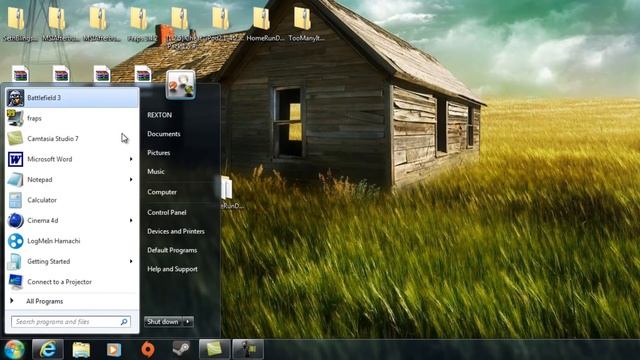The height and width of the screenshot is (360, 640).
Task: Select the first WinRAR archive icon in second row
Action: [20, 74]
